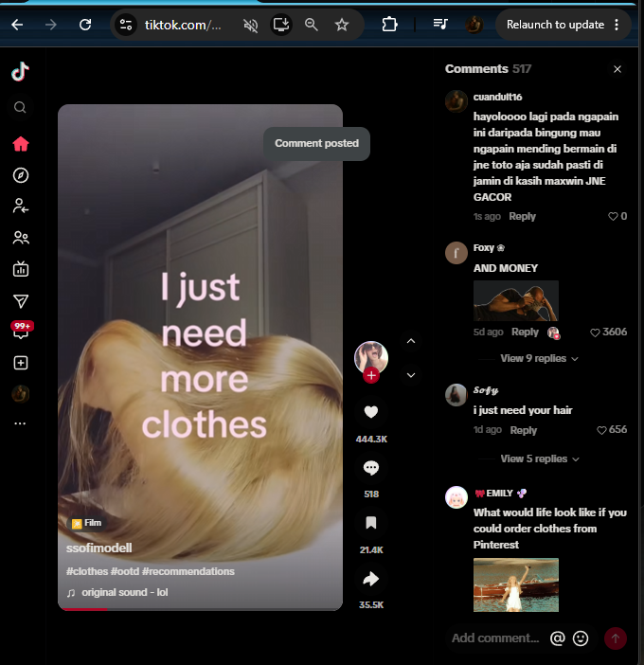Bookmark this page with star icon
This screenshot has width=644, height=665.
tap(342, 25)
